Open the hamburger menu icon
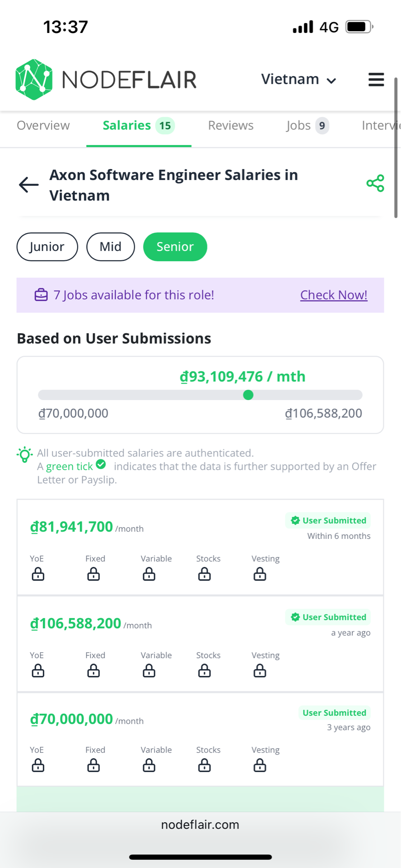Viewport: 401px width, 868px height. 376,80
